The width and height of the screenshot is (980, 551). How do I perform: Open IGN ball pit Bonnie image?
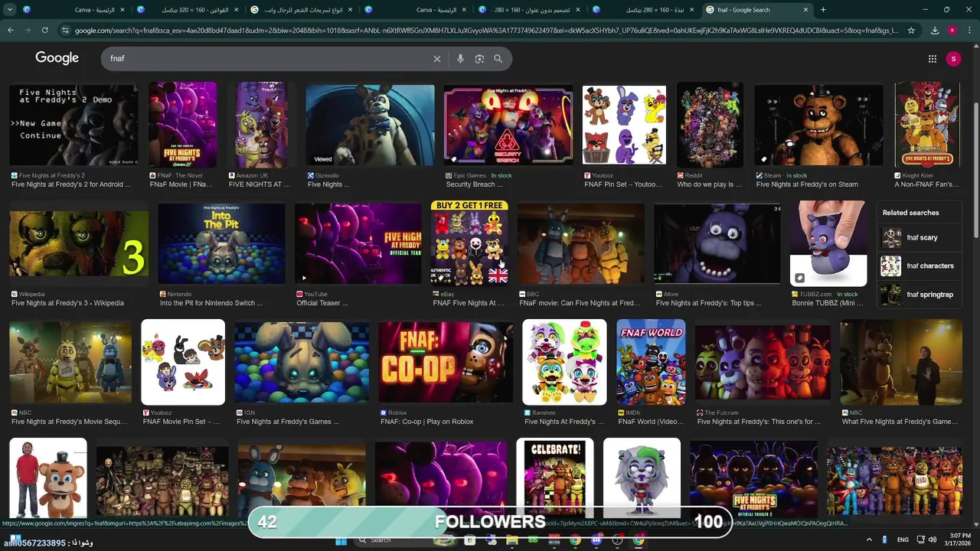(302, 363)
